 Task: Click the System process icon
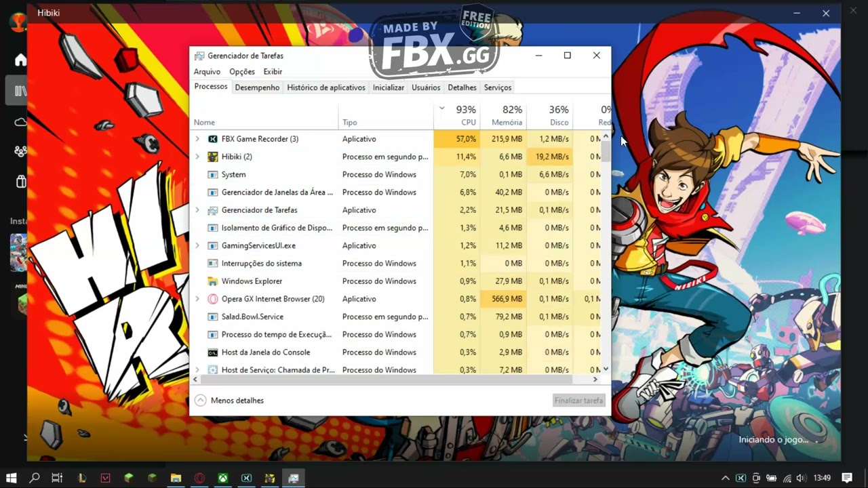(x=213, y=174)
